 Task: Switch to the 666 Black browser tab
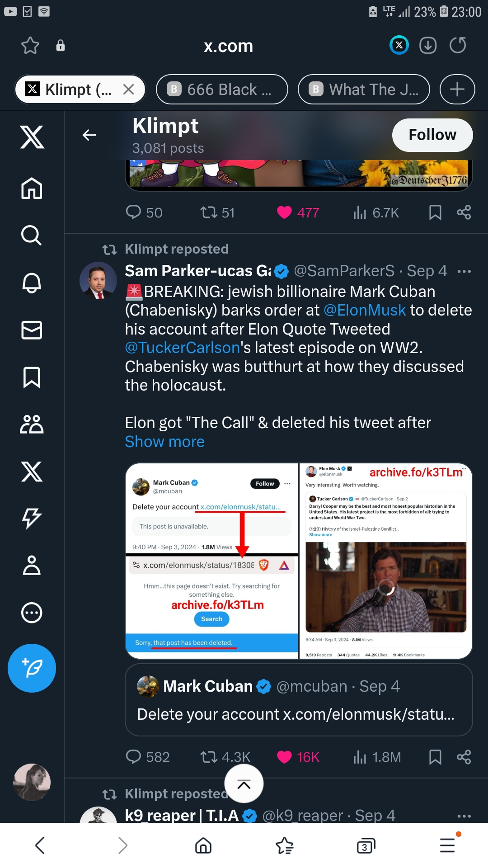coord(222,90)
